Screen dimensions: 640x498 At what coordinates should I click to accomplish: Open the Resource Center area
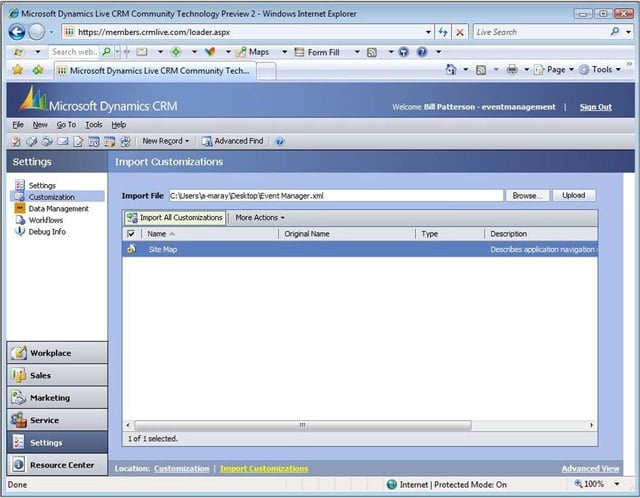click(x=57, y=465)
